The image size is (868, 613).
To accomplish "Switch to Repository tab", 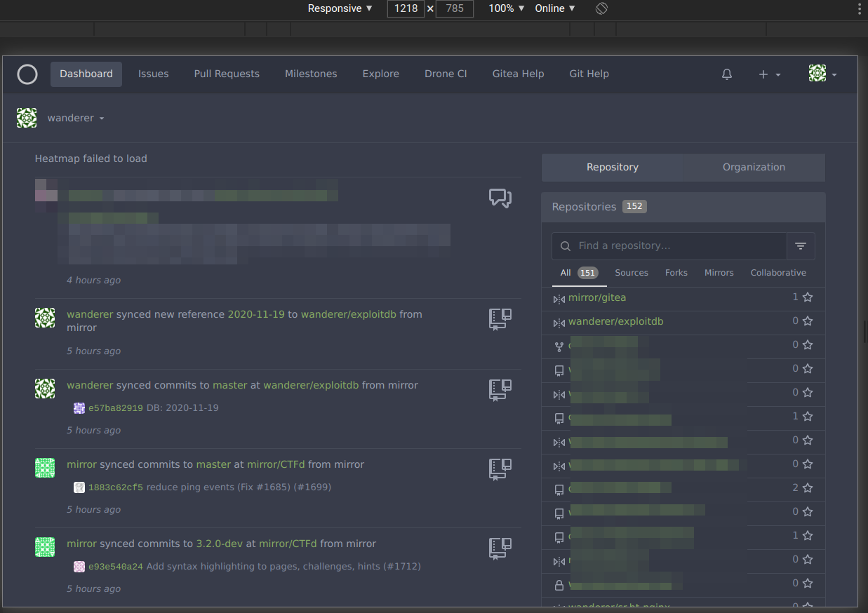I will click(613, 168).
